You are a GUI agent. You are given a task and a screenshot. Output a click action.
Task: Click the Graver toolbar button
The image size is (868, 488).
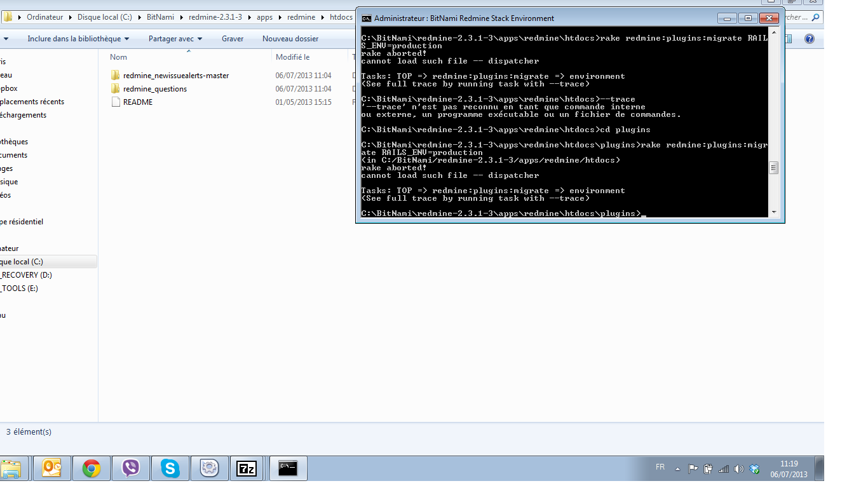point(233,39)
